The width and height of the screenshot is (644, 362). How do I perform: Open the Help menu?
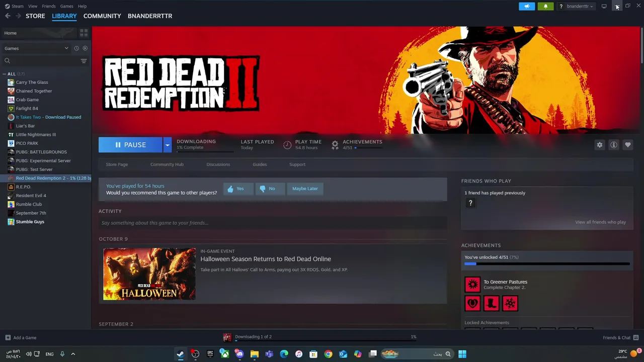pyautogui.click(x=82, y=6)
